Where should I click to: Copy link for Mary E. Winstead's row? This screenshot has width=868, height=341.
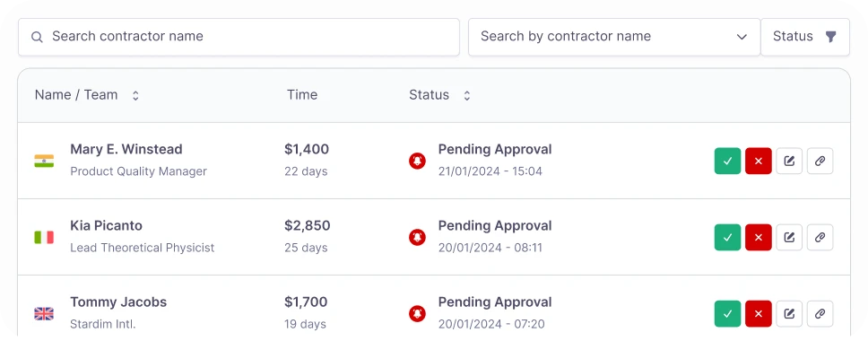pyautogui.click(x=820, y=162)
